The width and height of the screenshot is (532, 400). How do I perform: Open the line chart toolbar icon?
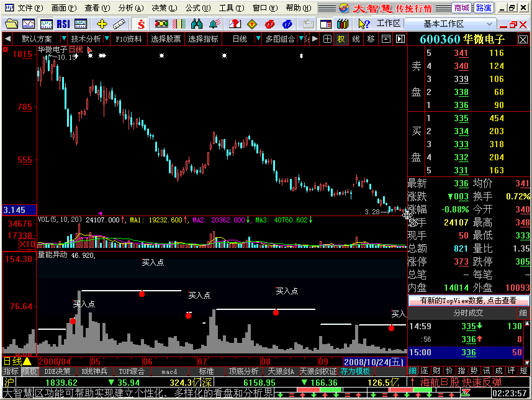coord(29,24)
